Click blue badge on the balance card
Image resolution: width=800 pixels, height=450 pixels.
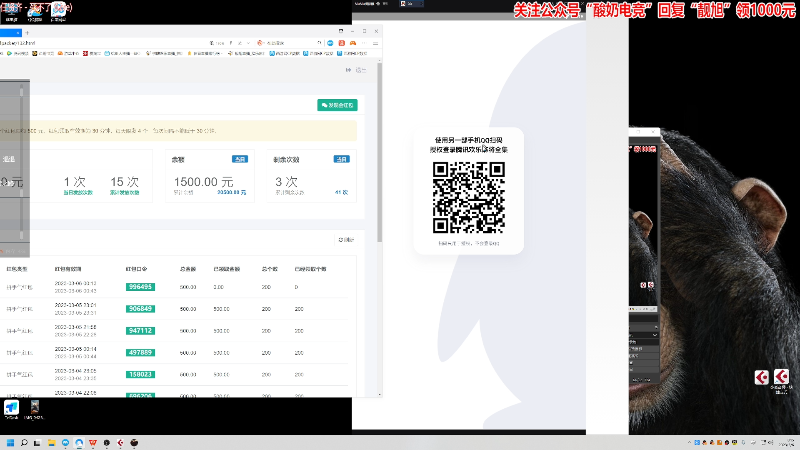[x=240, y=159]
